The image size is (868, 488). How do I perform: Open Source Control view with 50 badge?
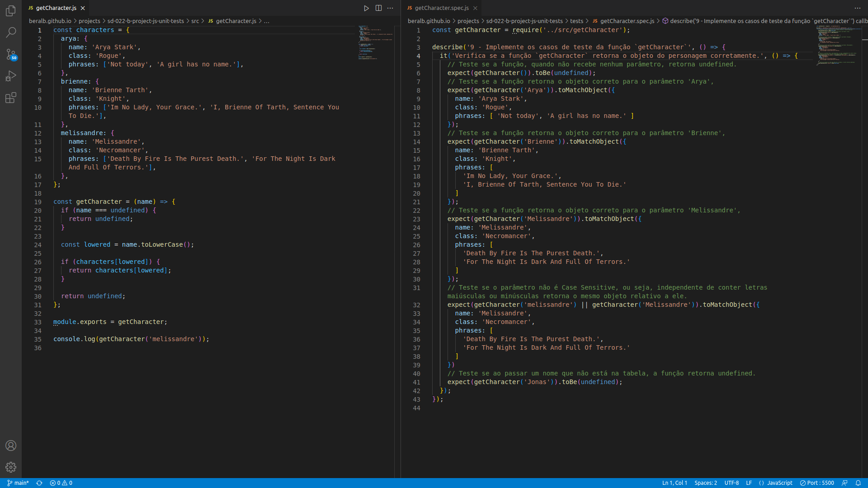pyautogui.click(x=11, y=54)
